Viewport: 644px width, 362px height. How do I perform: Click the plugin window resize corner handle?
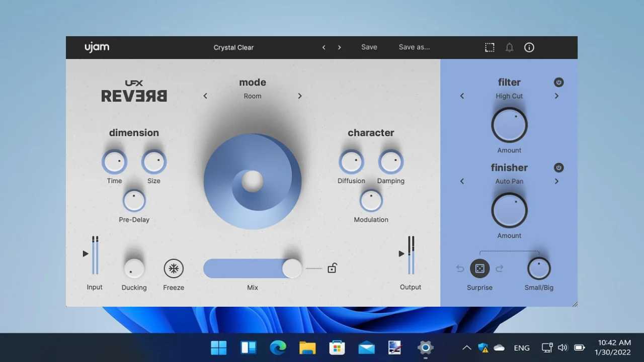point(575,304)
